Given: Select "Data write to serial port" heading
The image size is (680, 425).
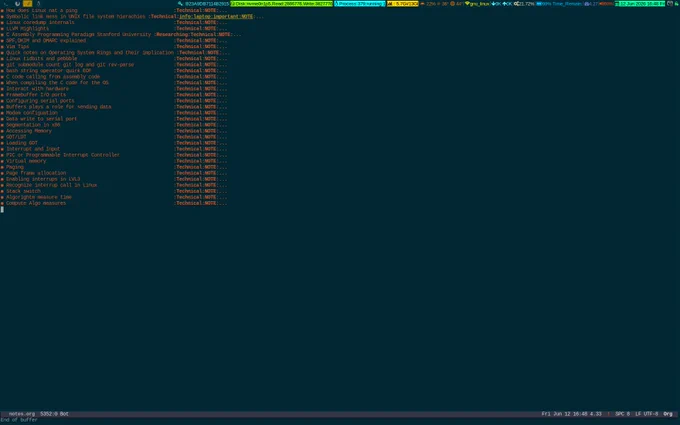Looking at the screenshot, I should [42, 119].
